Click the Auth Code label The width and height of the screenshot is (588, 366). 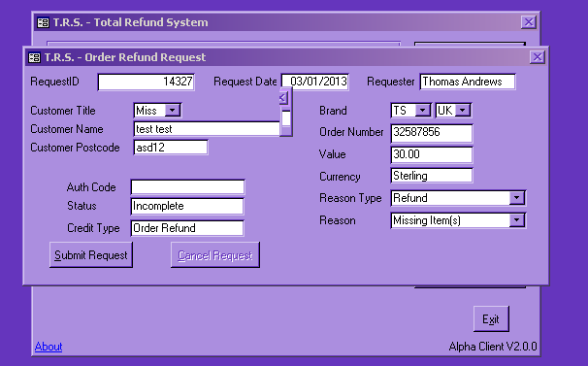pyautogui.click(x=91, y=187)
